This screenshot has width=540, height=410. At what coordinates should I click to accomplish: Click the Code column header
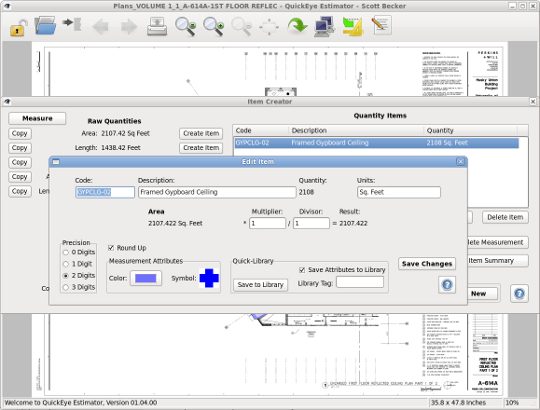[x=261, y=130]
